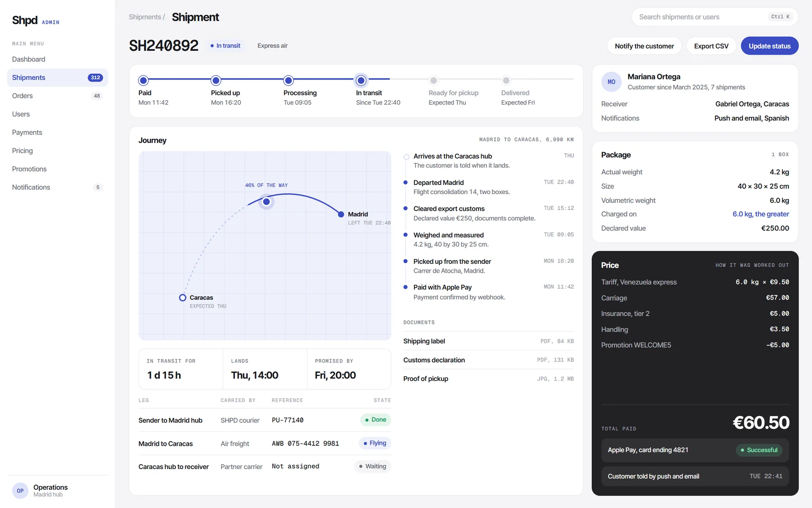The width and height of the screenshot is (812, 508).
Task: Click the Done state badge
Action: pyautogui.click(x=376, y=420)
